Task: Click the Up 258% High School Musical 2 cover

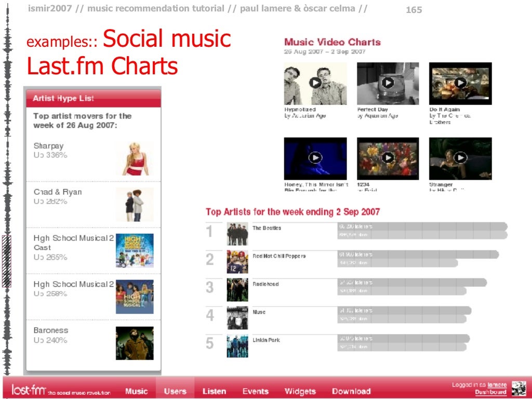Action: (x=135, y=297)
